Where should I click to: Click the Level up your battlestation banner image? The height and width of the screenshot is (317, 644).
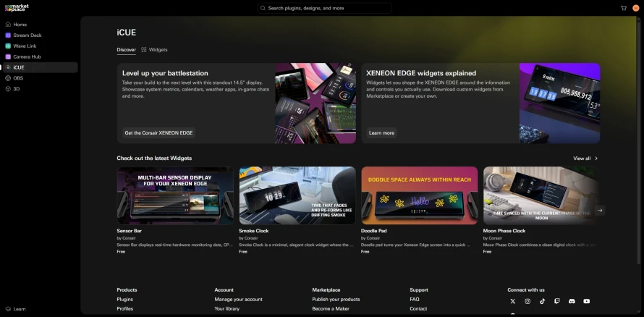(x=315, y=103)
